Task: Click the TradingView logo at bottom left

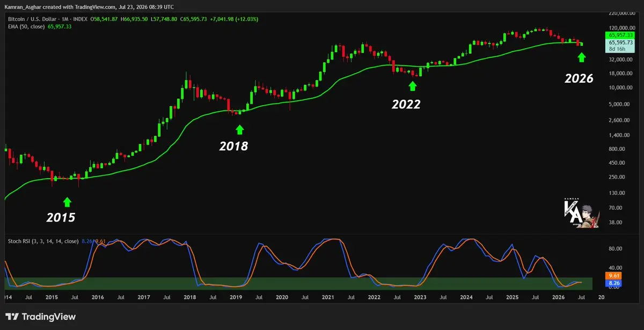Action: click(40, 317)
